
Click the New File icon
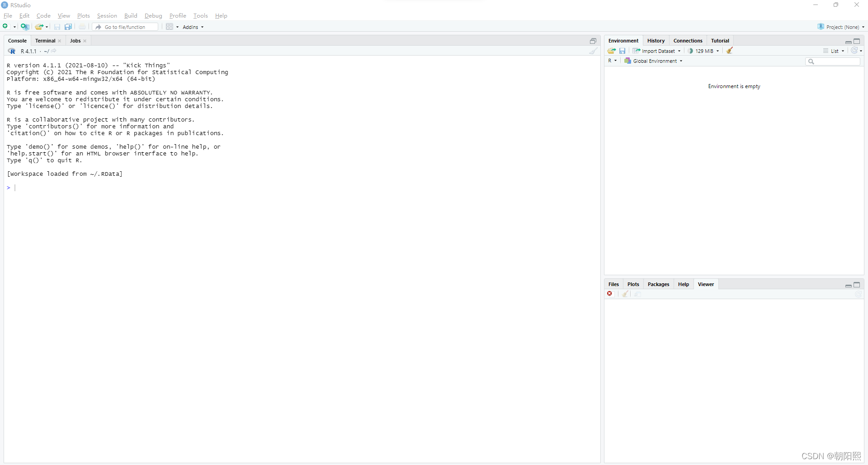(5, 27)
